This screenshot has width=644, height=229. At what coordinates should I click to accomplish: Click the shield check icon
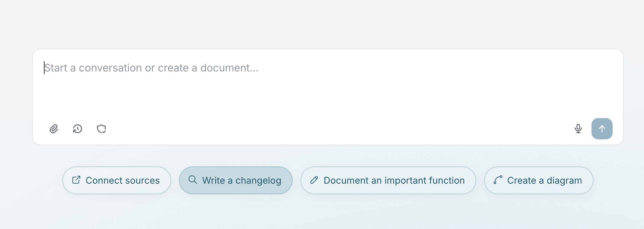pos(101,129)
